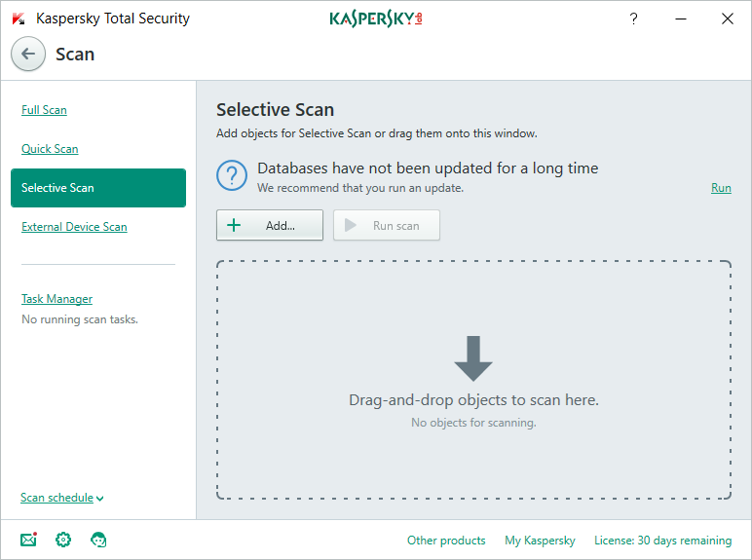752x560 pixels.
Task: Click License: 30 days remaining
Action: tap(662, 541)
